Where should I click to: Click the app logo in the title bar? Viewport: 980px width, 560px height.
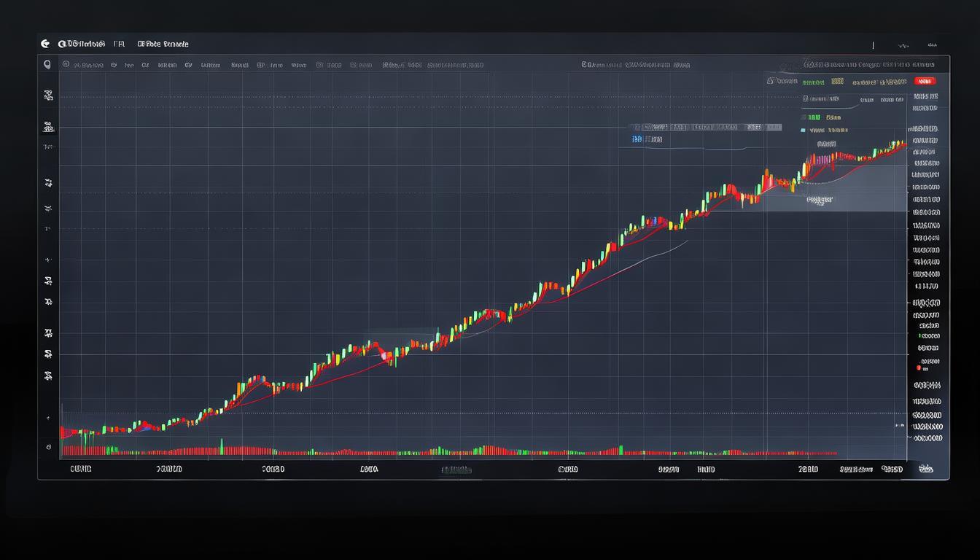[46, 44]
